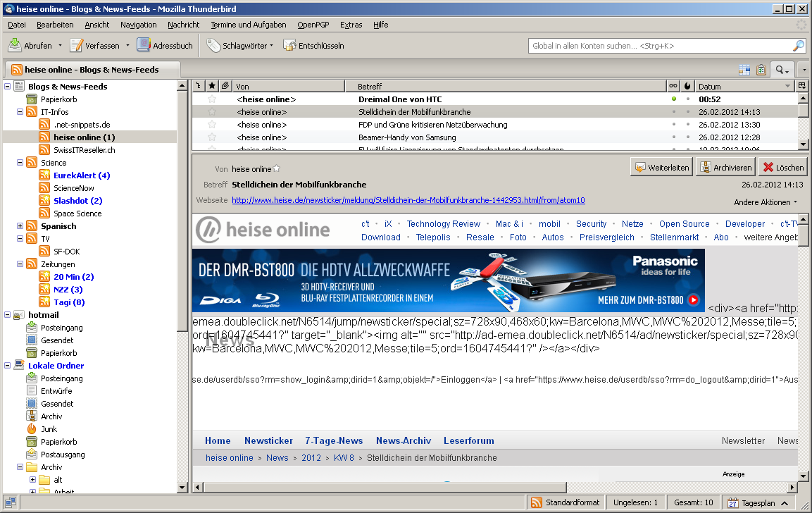Toggle read status of 'Dreimal One von HTC'
812x513 pixels.
tap(673, 99)
